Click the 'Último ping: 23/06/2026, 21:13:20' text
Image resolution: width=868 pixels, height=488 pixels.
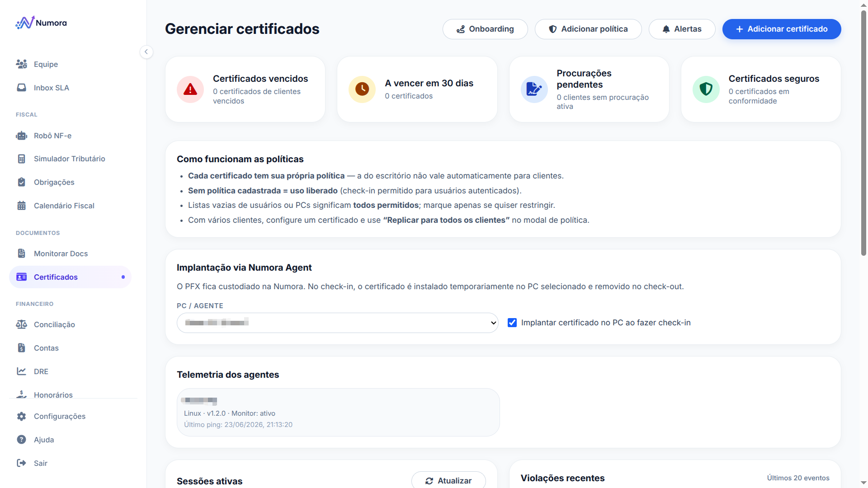(238, 425)
